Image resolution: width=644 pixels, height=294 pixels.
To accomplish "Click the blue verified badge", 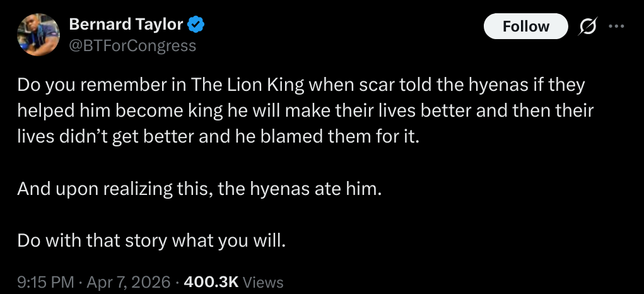I will [x=196, y=25].
